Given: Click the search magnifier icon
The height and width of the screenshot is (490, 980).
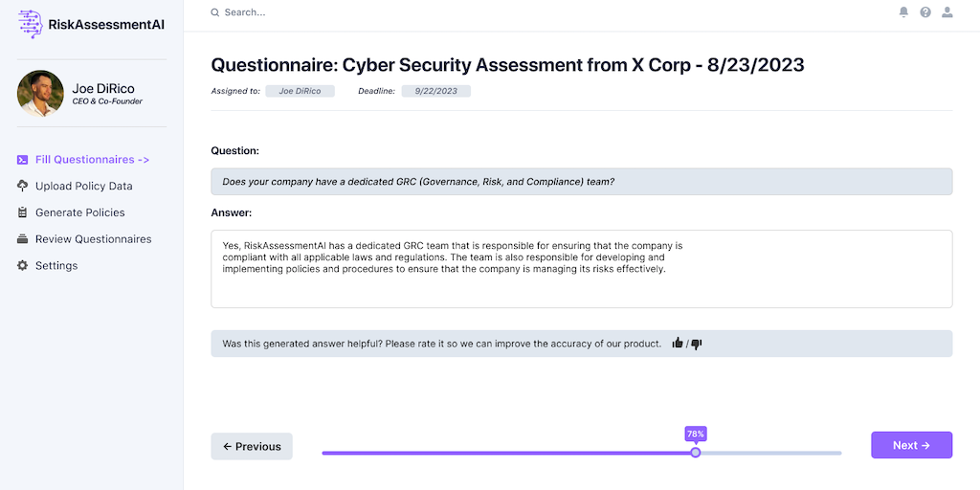Looking at the screenshot, I should pyautogui.click(x=215, y=12).
